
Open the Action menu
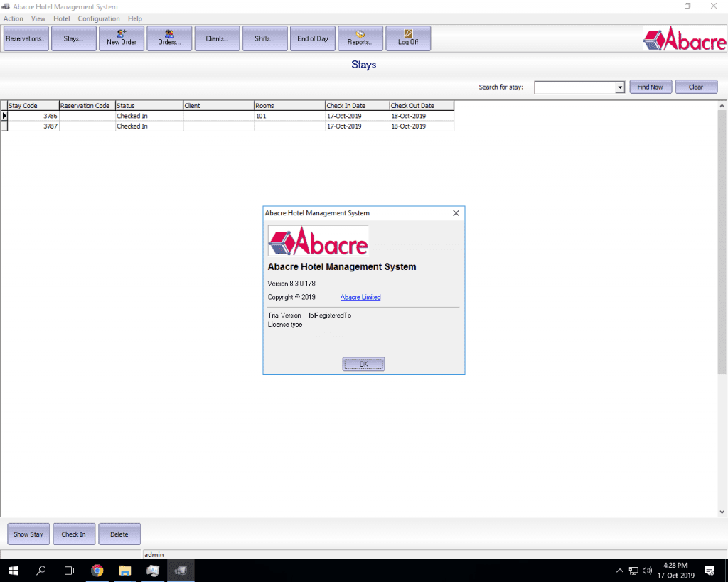(x=14, y=18)
